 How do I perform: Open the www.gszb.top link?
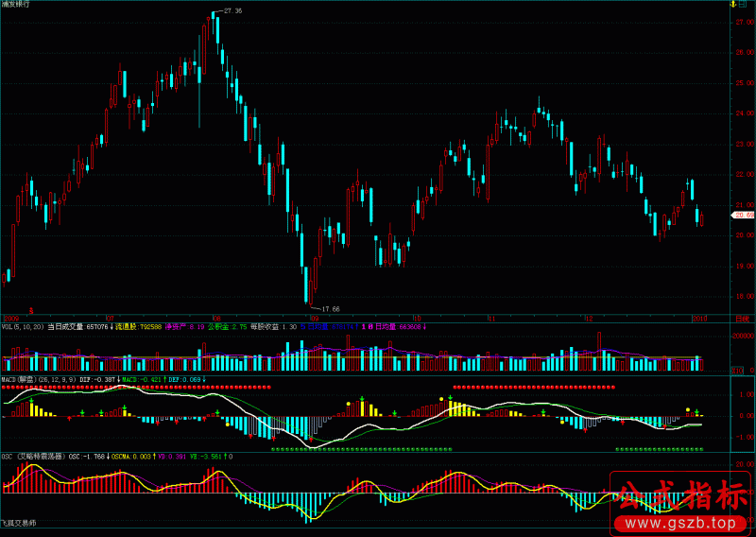[679, 523]
